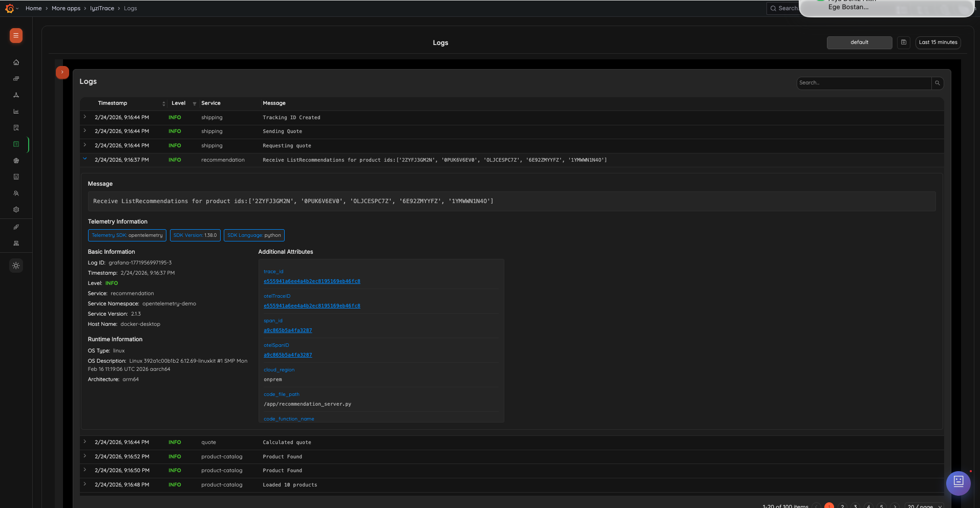Expand the Calculated quote log row

tap(84, 442)
